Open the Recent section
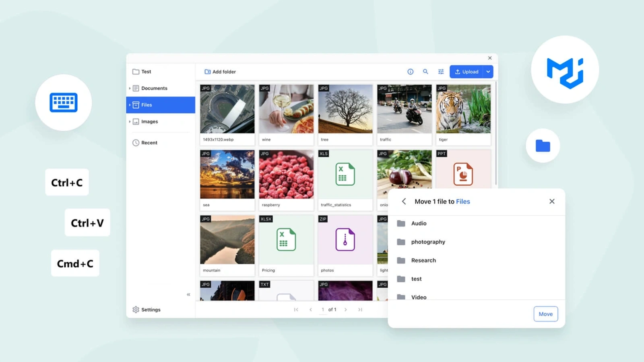Viewport: 644px width, 362px height. point(145,143)
